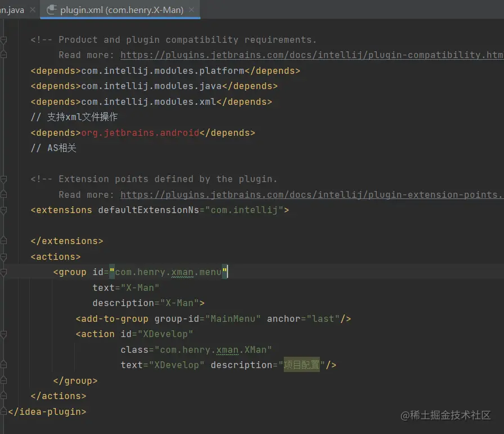Click fold marker at closing extensions tag

tap(3, 241)
